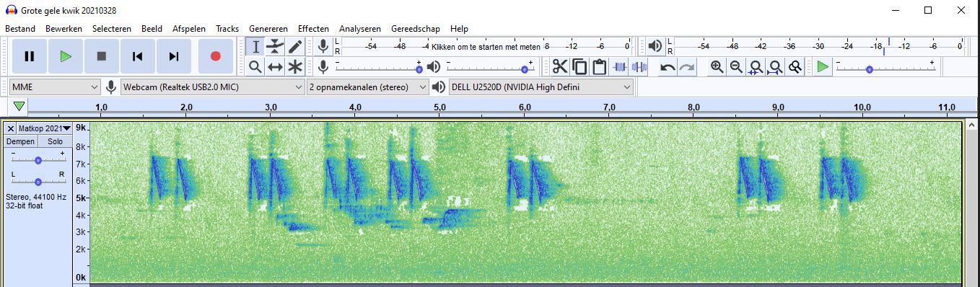Open the Webcam recording device dropdown
Image resolution: width=980 pixels, height=287 pixels.
click(213, 87)
